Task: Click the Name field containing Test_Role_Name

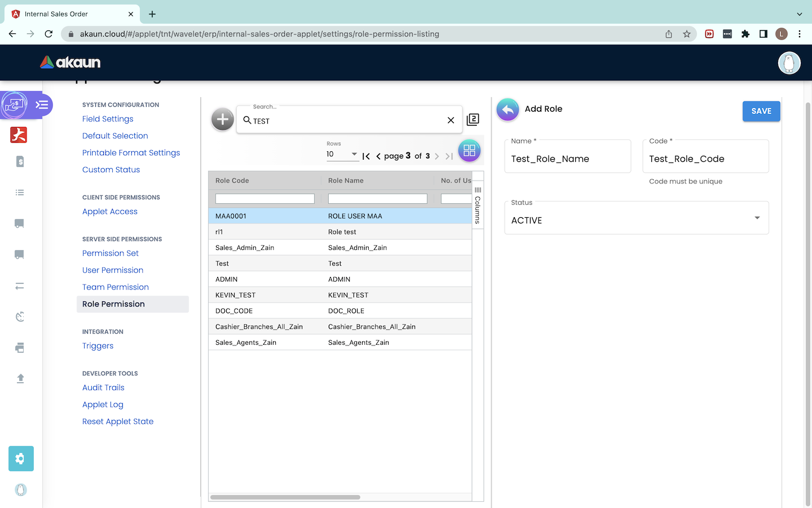Action: pyautogui.click(x=567, y=159)
